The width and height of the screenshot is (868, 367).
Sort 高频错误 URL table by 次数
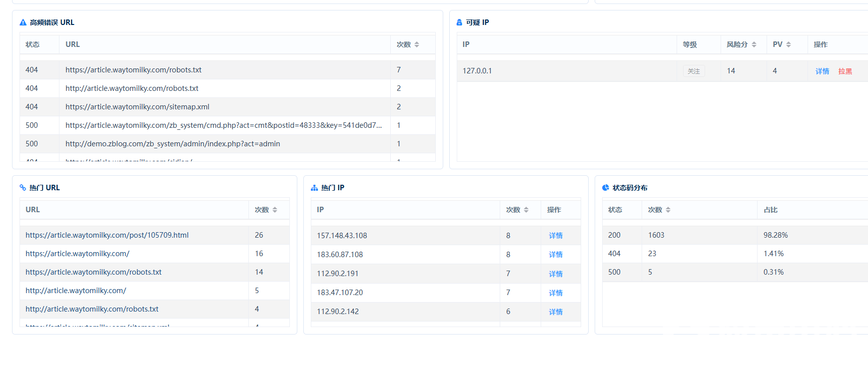pyautogui.click(x=417, y=44)
